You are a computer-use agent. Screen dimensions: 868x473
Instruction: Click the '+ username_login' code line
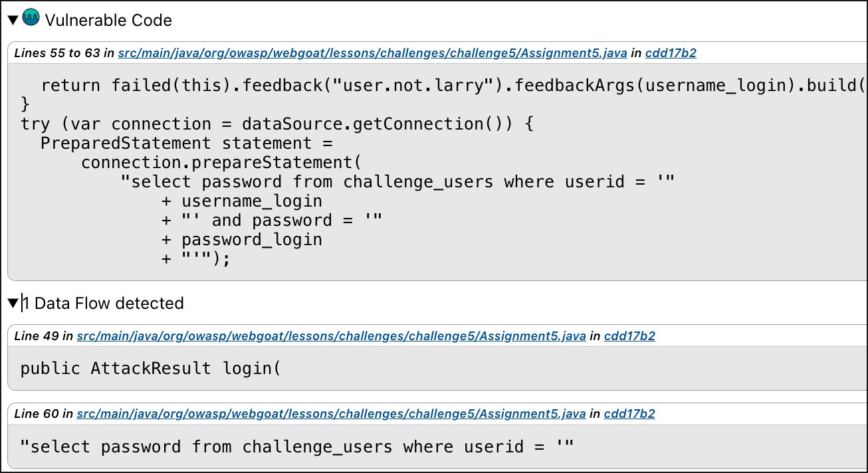pyautogui.click(x=242, y=201)
